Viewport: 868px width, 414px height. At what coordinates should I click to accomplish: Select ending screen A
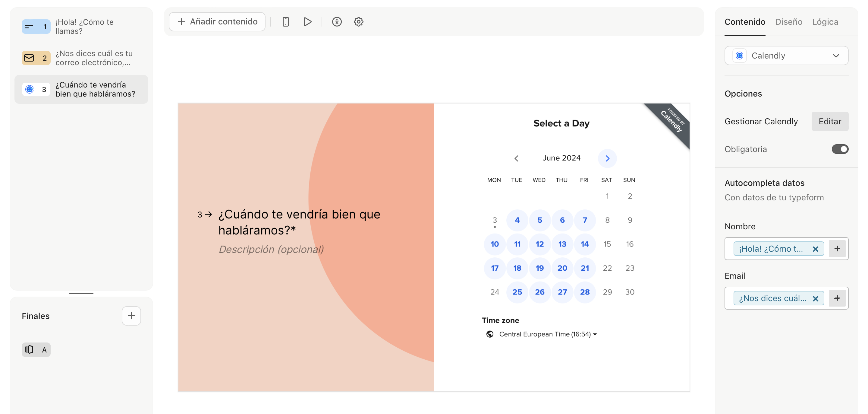(36, 349)
